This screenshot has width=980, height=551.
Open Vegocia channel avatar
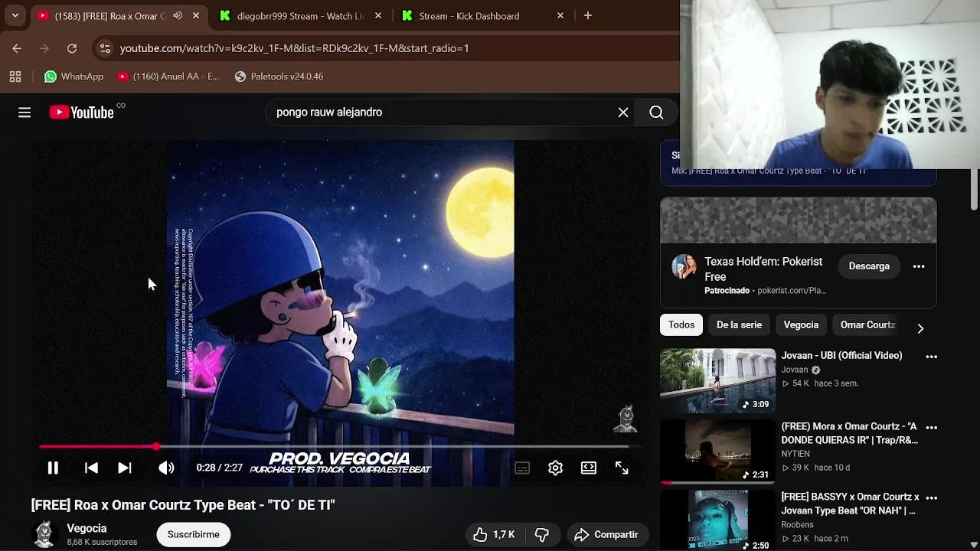[x=44, y=534]
